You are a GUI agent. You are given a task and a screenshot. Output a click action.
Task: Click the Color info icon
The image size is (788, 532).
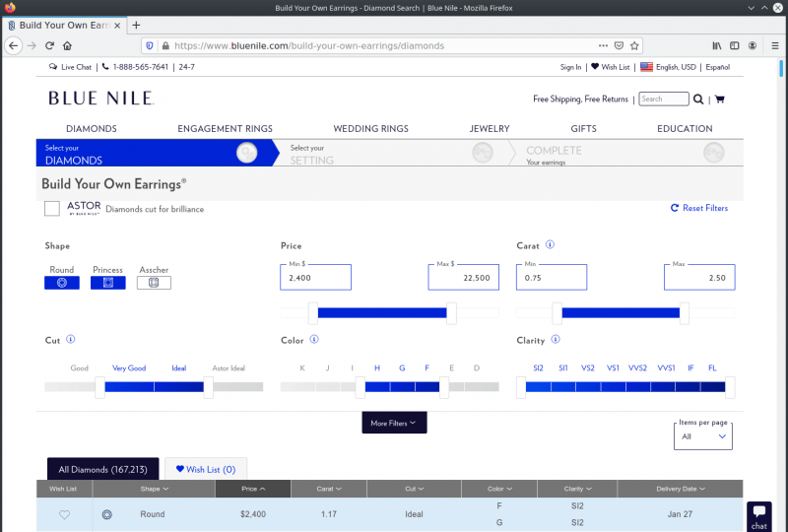tap(314, 340)
